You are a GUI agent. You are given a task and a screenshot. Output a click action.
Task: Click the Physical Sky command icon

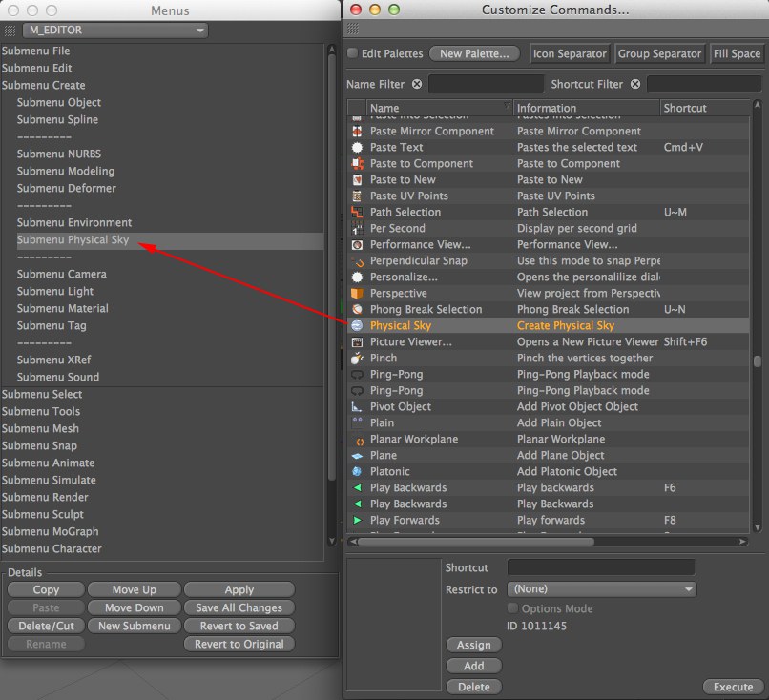357,326
